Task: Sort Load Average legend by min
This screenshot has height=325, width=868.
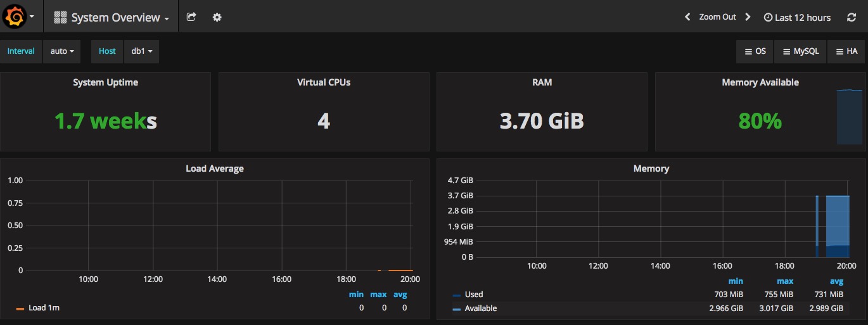Action: pos(356,295)
